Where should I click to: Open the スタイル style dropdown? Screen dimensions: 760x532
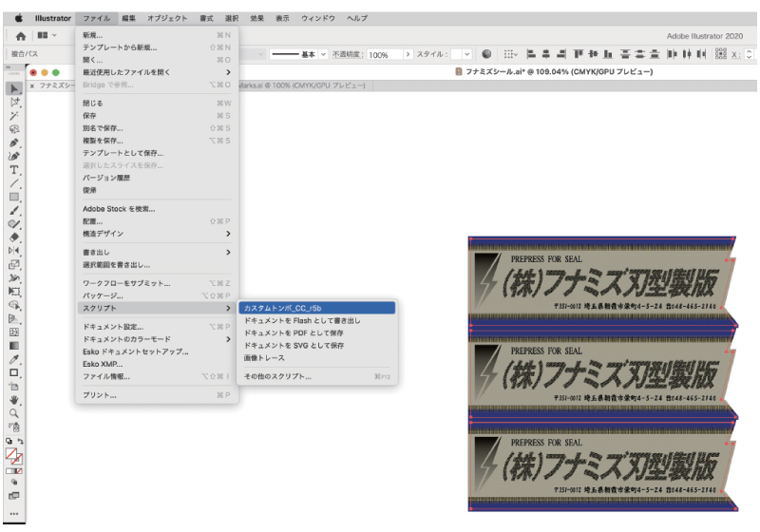(x=466, y=54)
